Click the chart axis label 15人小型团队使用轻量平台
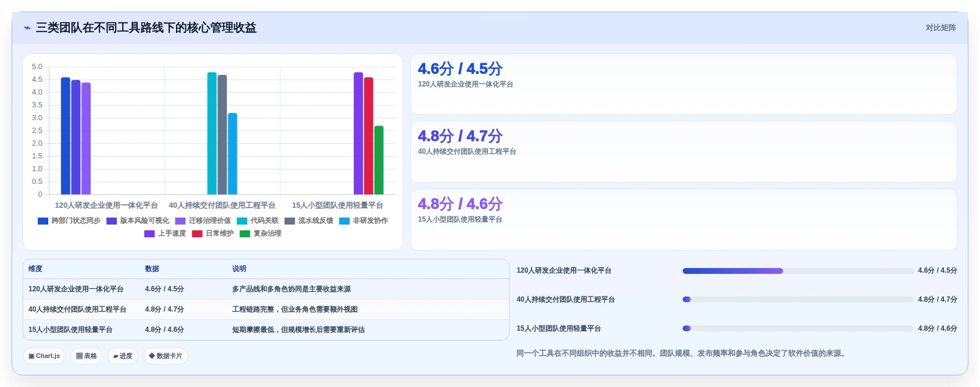Screen dimensions: 980x387 point(338,205)
